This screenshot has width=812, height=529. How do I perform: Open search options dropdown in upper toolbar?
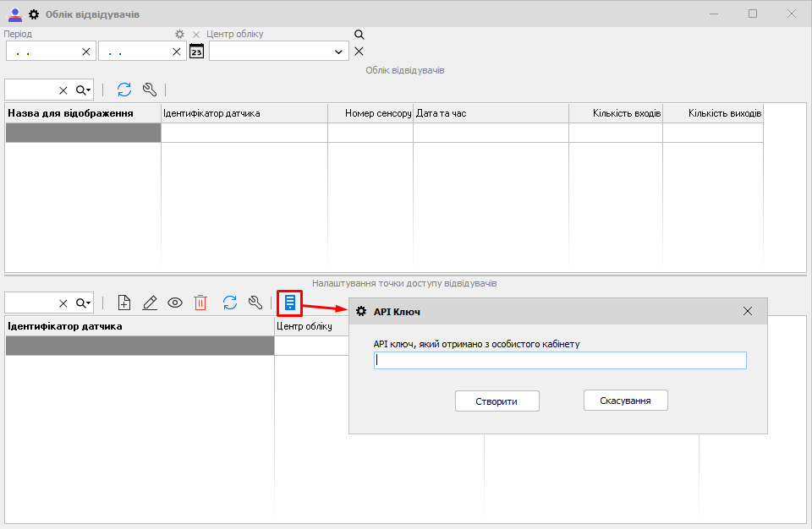click(83, 90)
